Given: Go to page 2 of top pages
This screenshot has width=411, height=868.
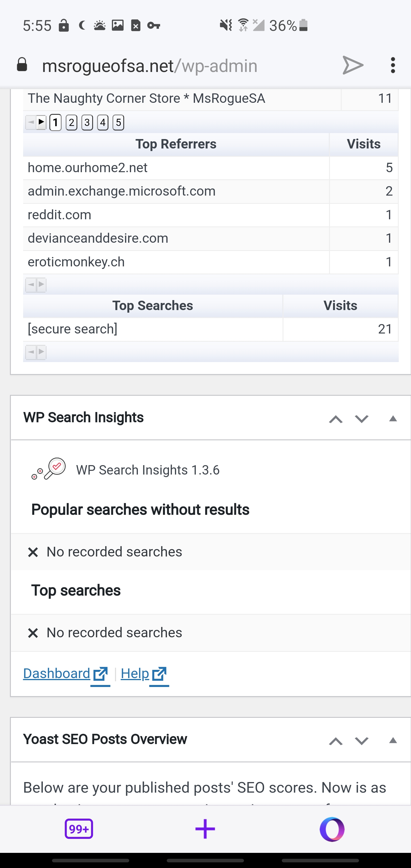Looking at the screenshot, I should (71, 122).
